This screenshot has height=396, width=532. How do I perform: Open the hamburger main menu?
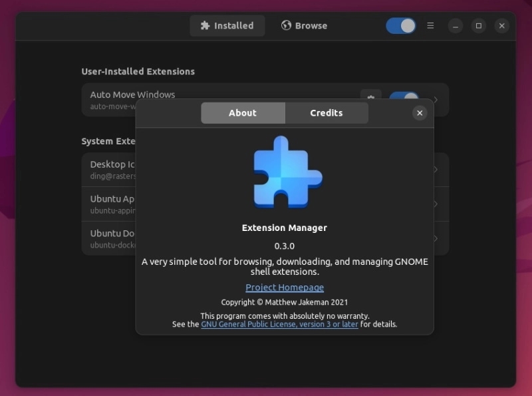[430, 25]
